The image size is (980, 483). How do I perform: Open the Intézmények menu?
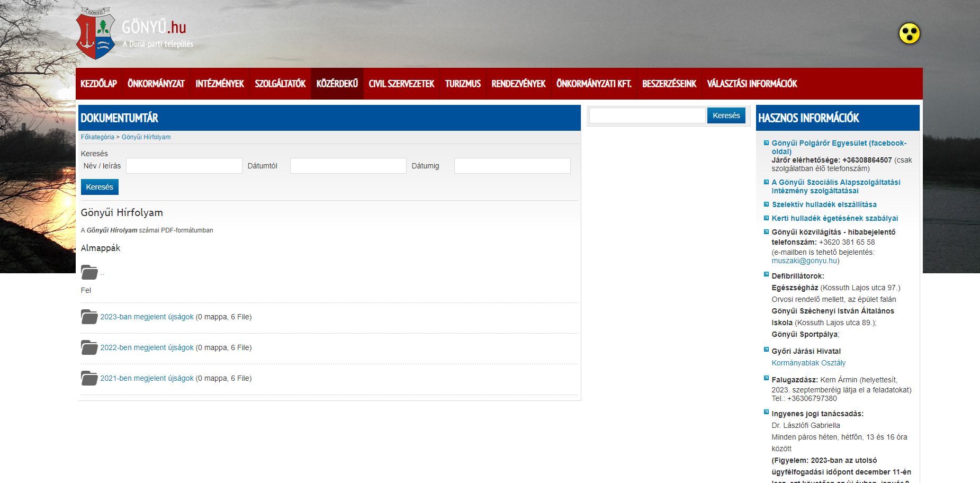click(x=220, y=84)
